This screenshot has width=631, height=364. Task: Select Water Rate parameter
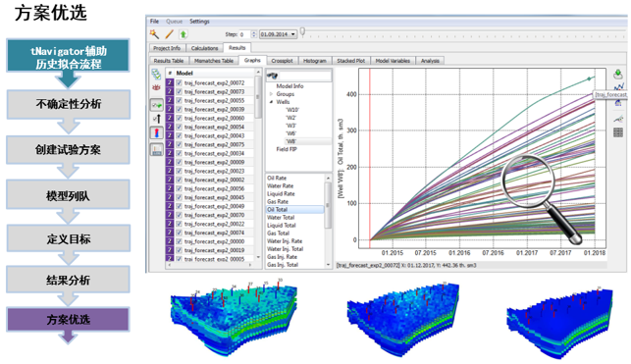pyautogui.click(x=280, y=185)
